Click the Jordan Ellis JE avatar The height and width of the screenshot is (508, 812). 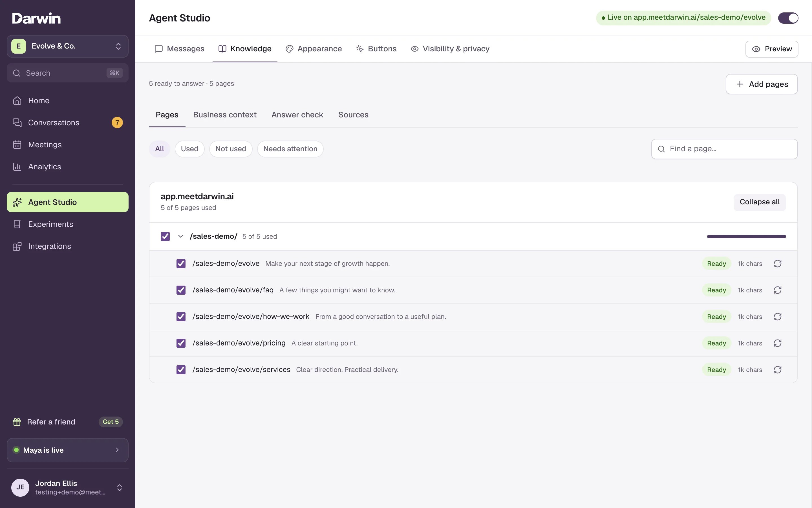20,487
